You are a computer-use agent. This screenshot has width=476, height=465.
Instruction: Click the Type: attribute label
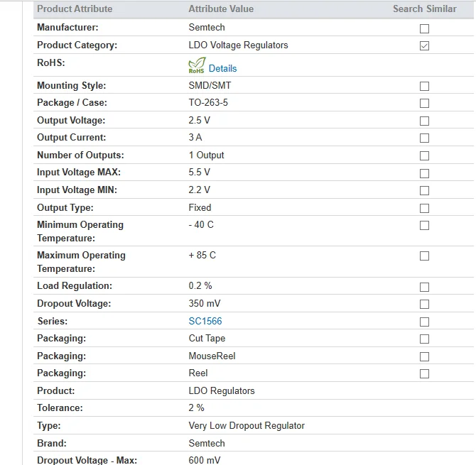[49, 426]
